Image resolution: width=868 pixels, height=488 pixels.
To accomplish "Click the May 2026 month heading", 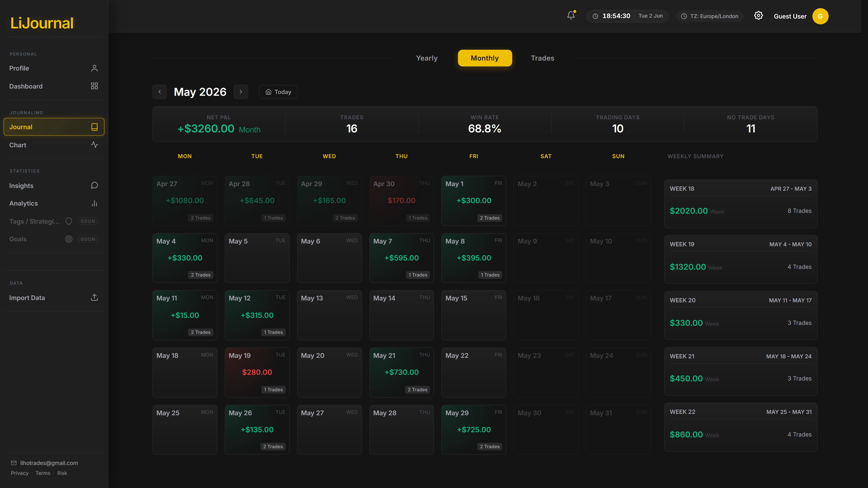I will point(200,92).
